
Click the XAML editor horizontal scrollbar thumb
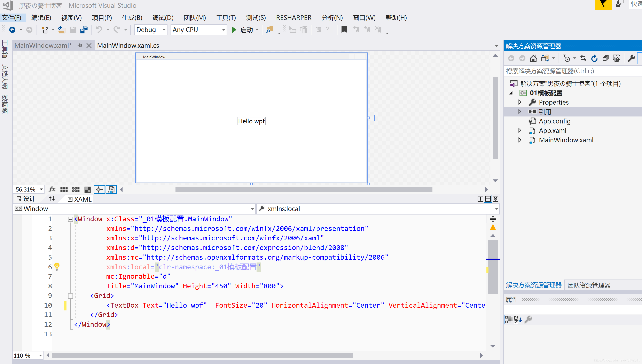point(203,356)
